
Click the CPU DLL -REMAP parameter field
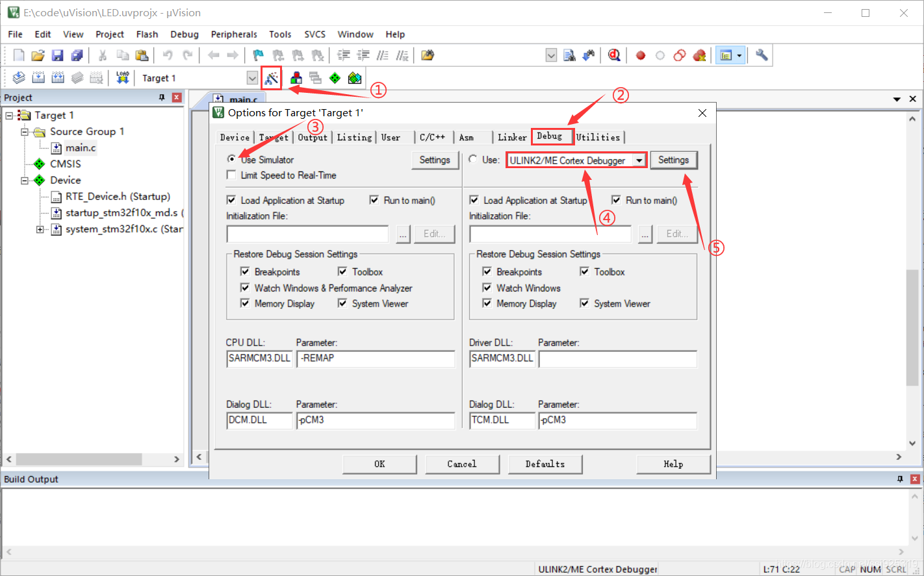click(376, 358)
